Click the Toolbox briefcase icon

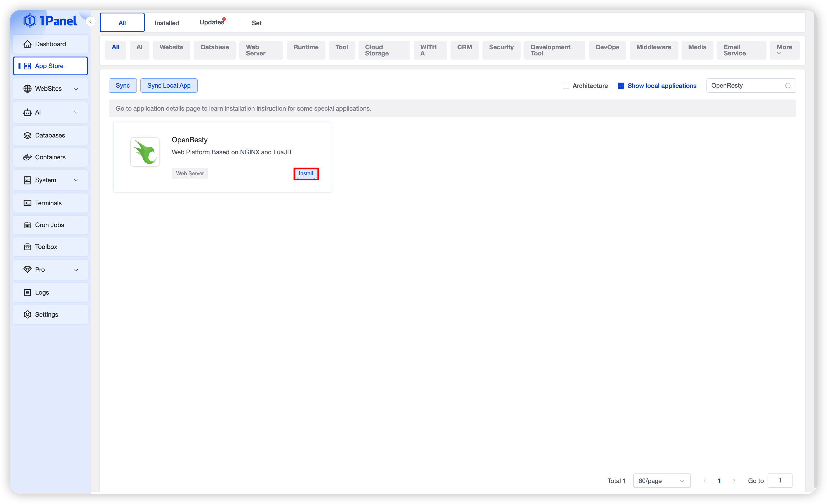[27, 247]
